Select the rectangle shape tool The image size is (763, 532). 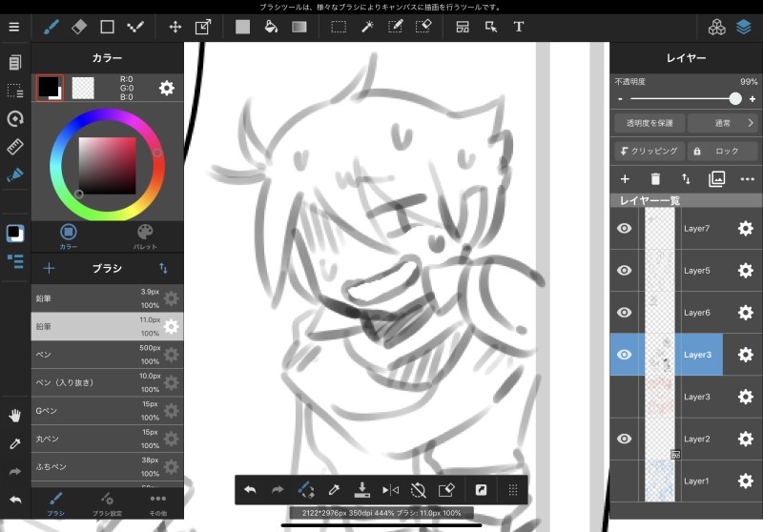click(107, 27)
